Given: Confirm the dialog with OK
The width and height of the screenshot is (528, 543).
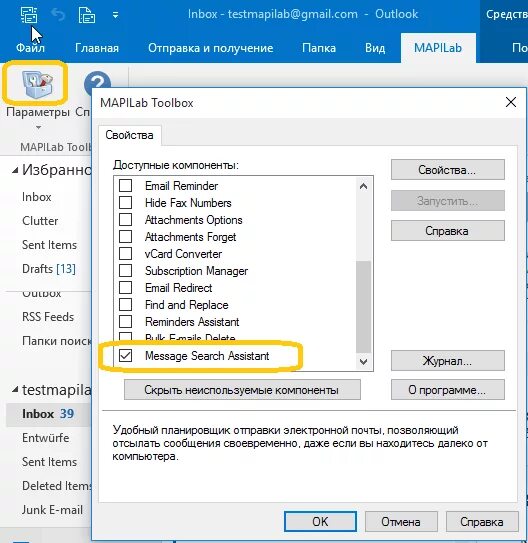Looking at the screenshot, I should click(x=320, y=522).
